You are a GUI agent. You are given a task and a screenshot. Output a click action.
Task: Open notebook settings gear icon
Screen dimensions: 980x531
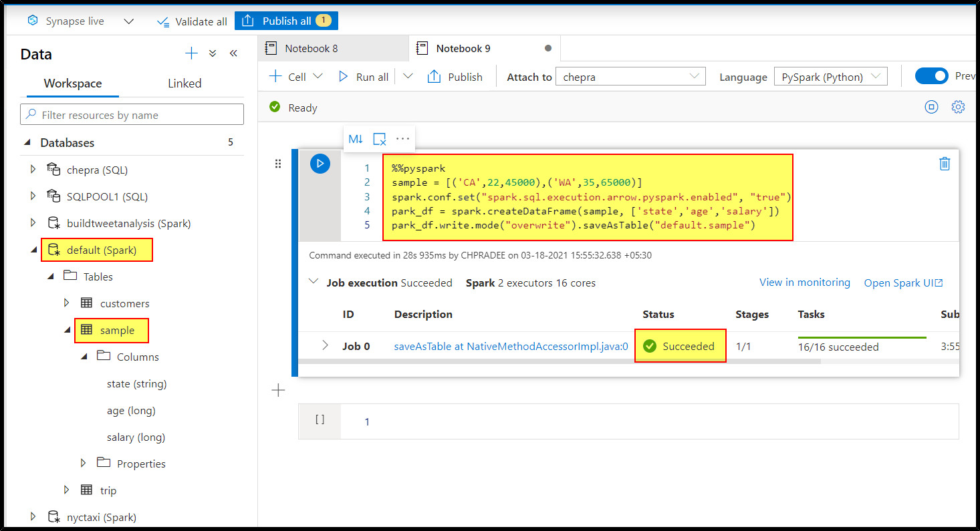958,107
